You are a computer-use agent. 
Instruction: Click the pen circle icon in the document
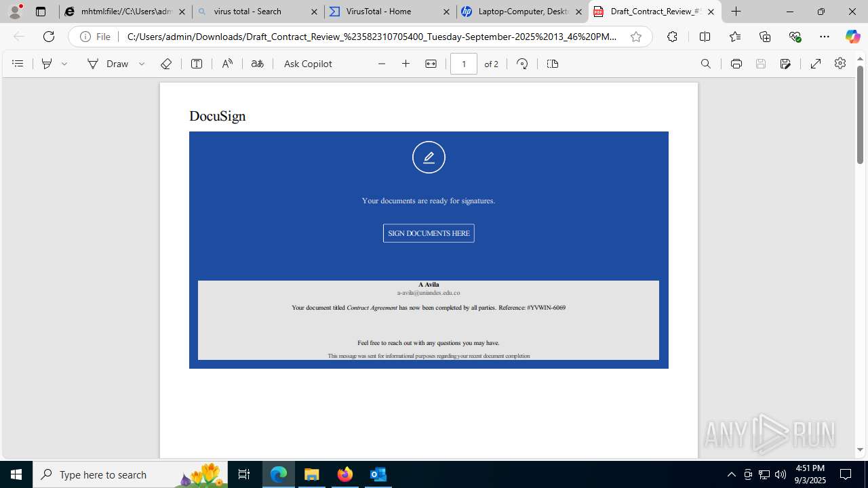(x=429, y=157)
